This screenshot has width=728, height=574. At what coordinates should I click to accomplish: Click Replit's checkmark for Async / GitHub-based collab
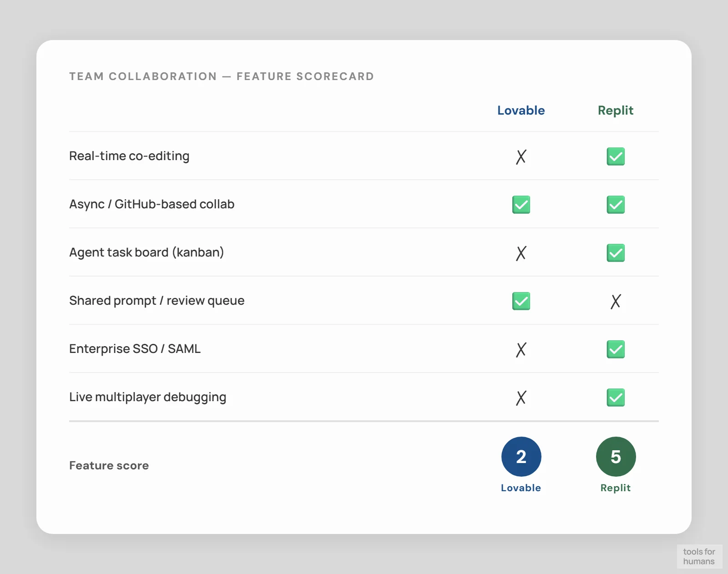click(616, 205)
